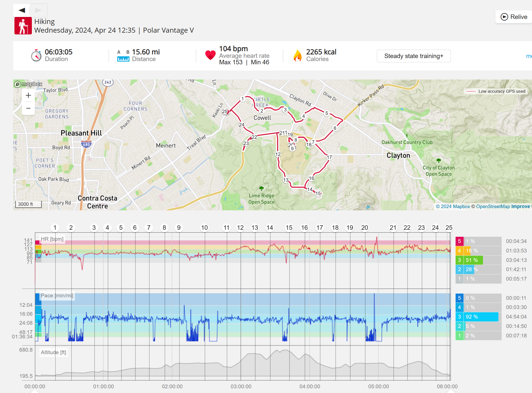
Task: Zoom in on the map
Action: click(28, 95)
